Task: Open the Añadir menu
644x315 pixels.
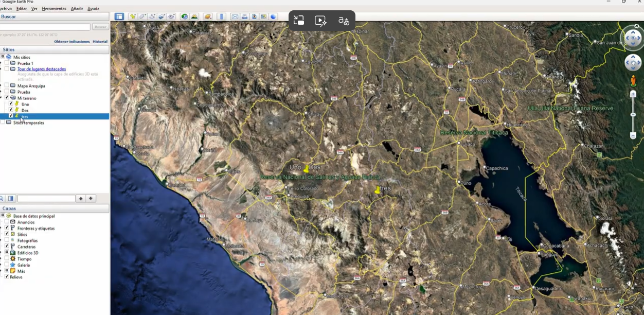Action: (x=77, y=9)
